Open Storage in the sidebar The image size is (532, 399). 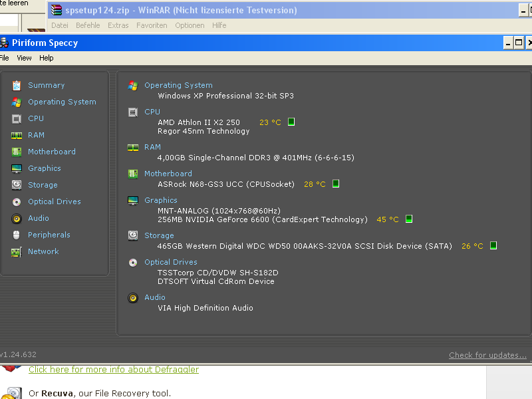(x=43, y=185)
